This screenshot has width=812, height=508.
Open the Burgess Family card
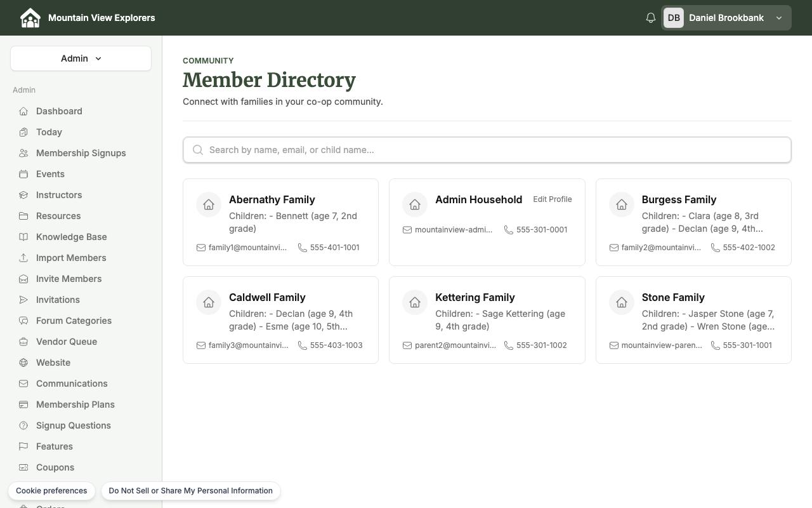tap(693, 222)
